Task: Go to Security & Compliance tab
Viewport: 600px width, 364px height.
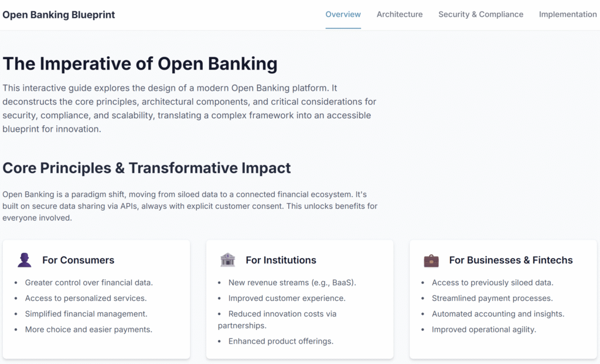Action: [x=480, y=15]
